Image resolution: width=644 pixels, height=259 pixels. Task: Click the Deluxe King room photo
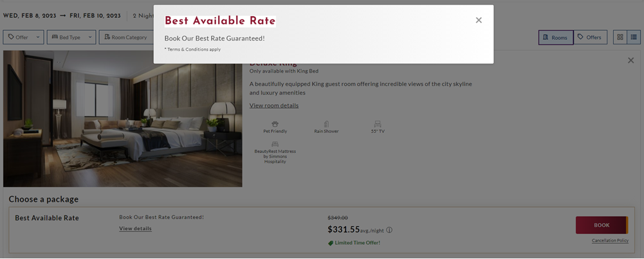click(x=123, y=119)
